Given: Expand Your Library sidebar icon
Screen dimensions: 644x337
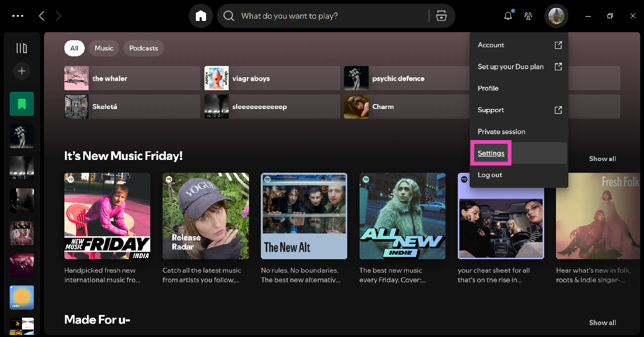Looking at the screenshot, I should 21,48.
